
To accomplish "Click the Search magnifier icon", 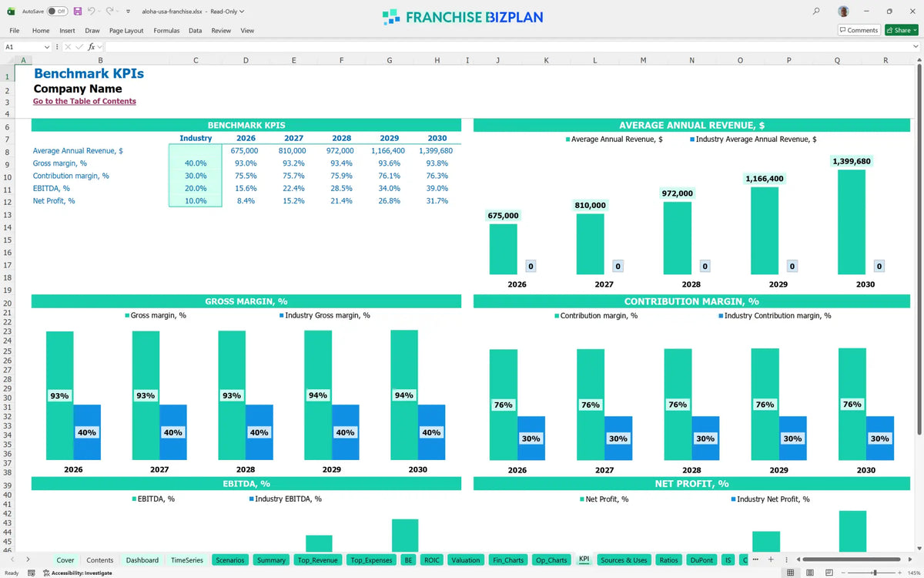I will (x=816, y=12).
